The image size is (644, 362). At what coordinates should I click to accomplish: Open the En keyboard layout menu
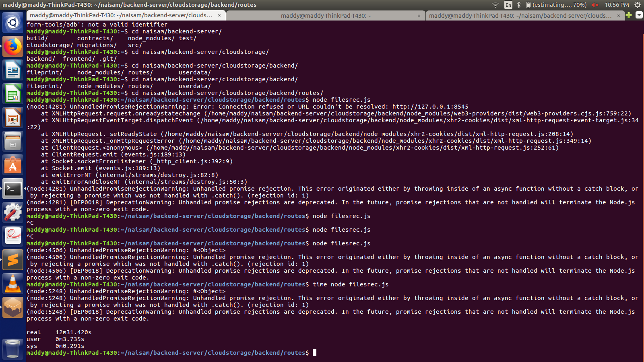(508, 5)
